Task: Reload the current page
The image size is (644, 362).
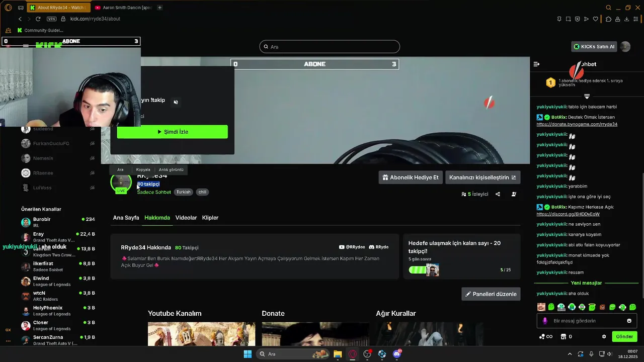Action: 38,19
